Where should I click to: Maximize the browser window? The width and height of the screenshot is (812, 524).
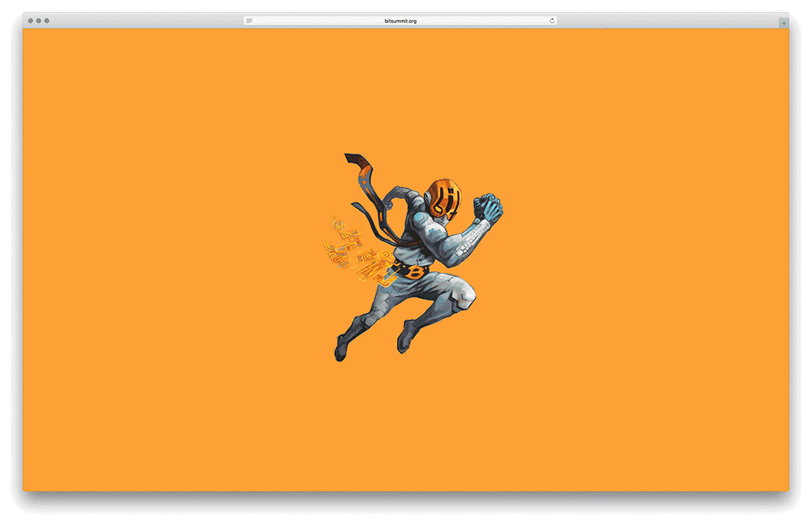point(47,21)
